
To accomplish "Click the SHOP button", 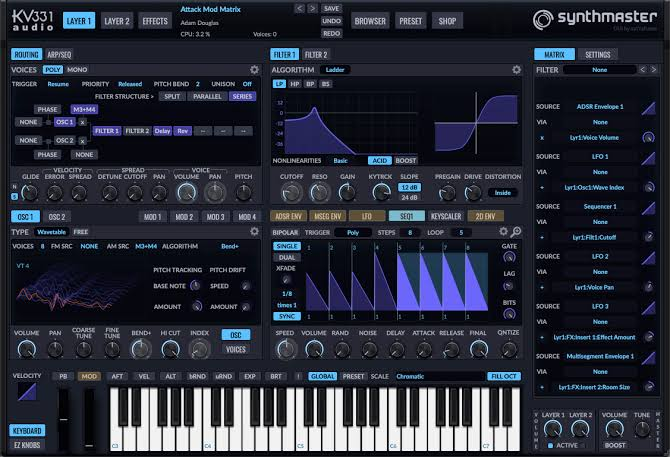I will pyautogui.click(x=447, y=21).
